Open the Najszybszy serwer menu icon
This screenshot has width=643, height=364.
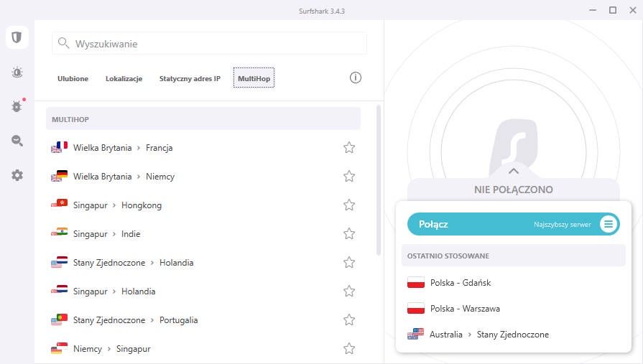609,224
